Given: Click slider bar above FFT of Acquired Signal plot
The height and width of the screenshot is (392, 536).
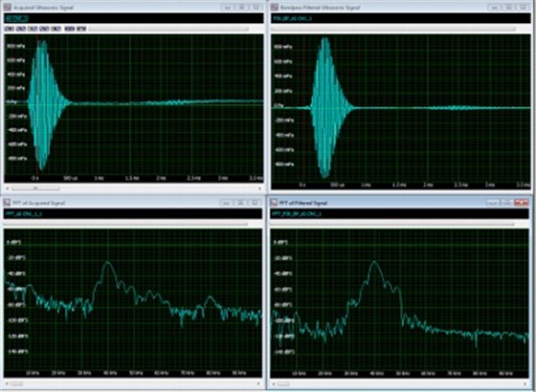Looking at the screenshot, I should [x=125, y=225].
